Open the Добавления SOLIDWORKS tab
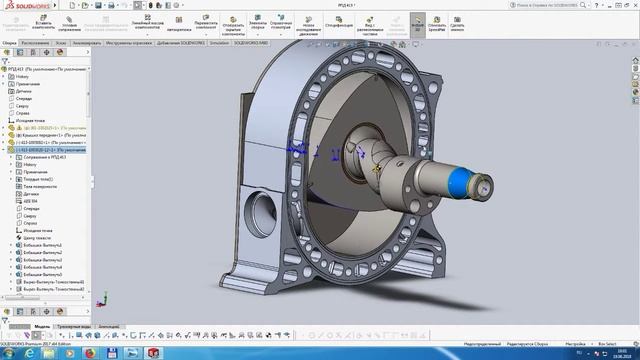The image size is (640, 360). 181,43
